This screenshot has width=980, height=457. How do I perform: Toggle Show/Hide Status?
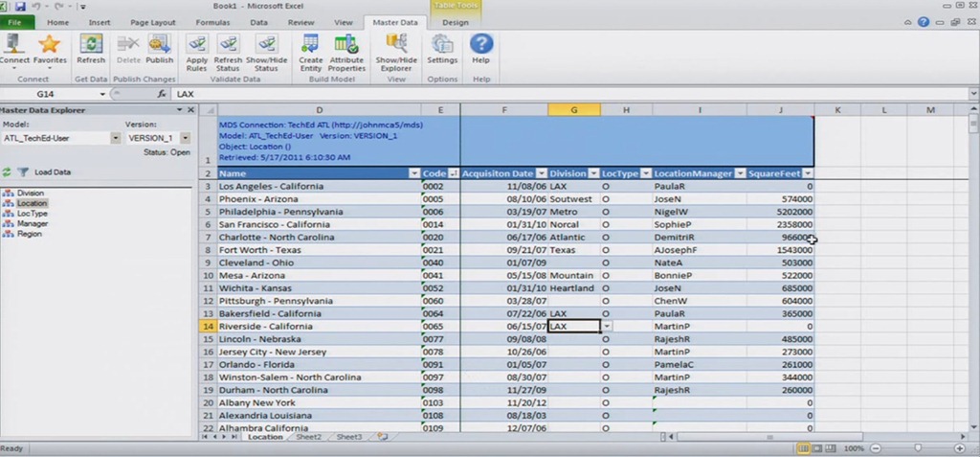click(x=266, y=54)
